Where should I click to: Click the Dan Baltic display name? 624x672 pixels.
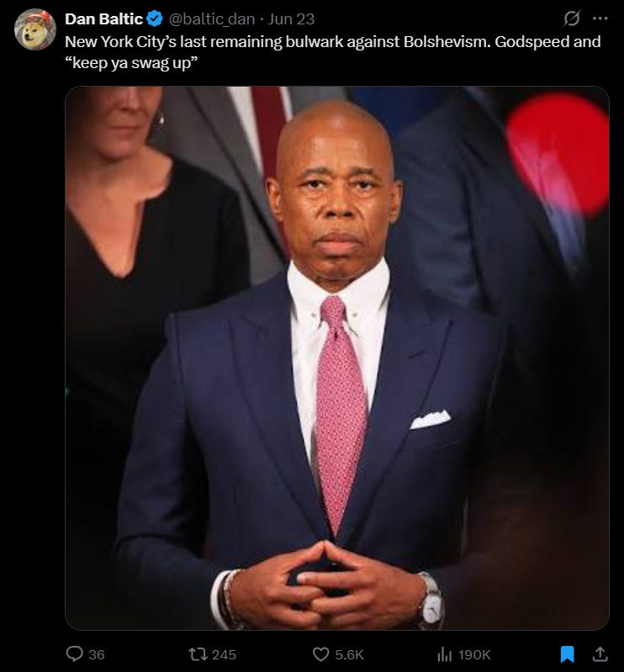[103, 19]
